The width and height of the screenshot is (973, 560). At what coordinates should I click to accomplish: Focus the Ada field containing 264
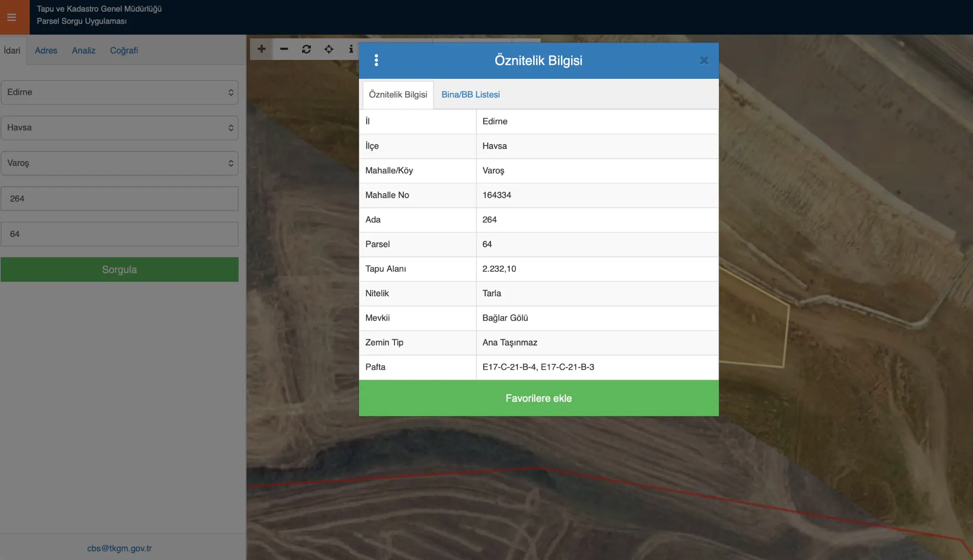[120, 199]
